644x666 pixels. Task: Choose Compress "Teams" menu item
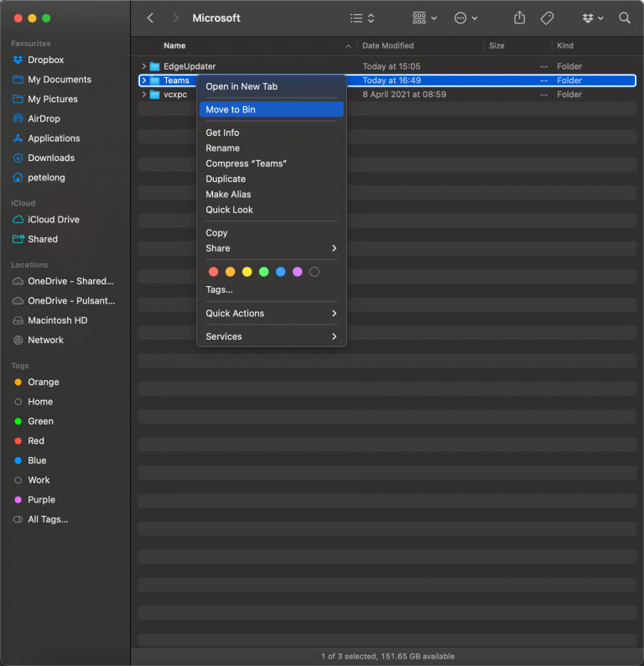[272, 163]
